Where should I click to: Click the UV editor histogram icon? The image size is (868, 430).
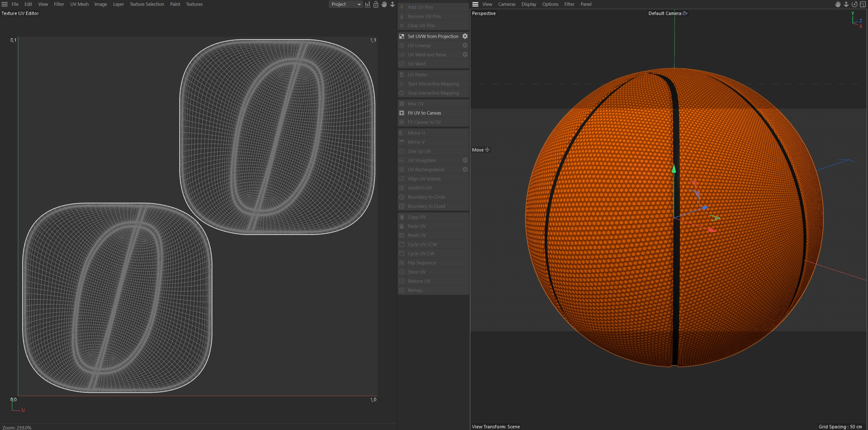(367, 4)
